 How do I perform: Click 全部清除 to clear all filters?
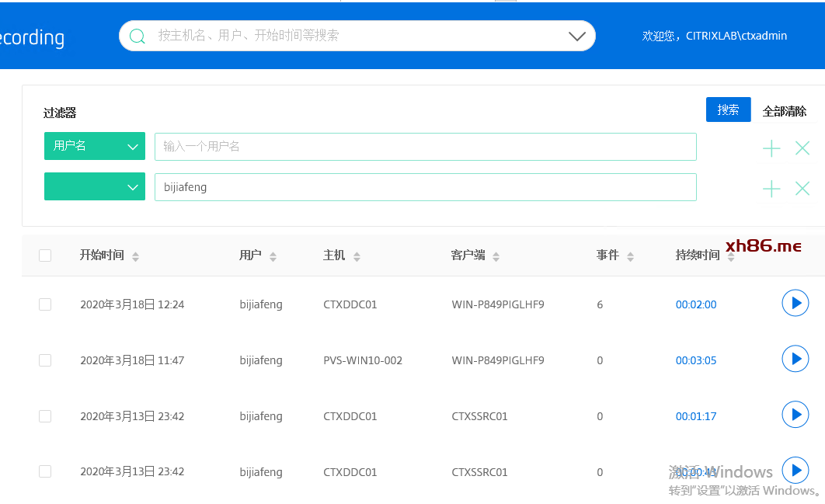point(784,111)
